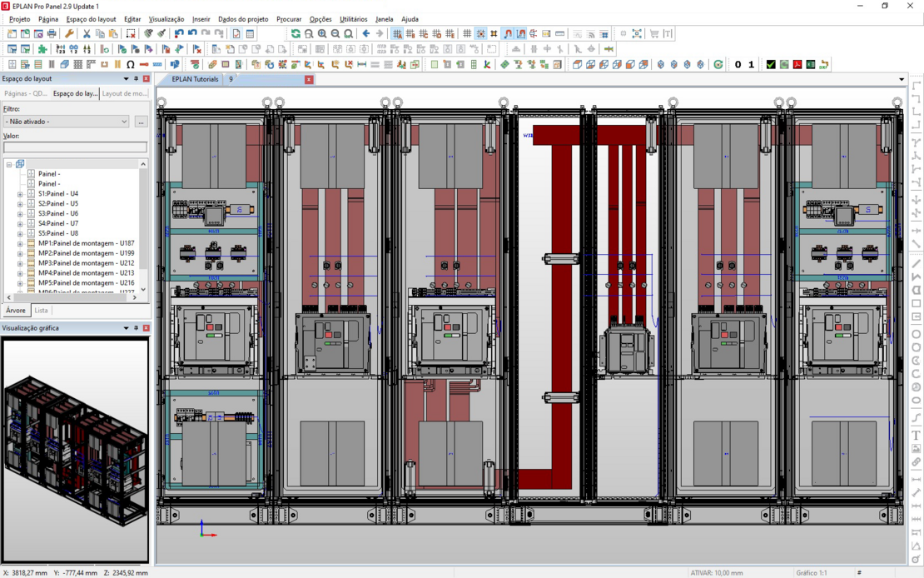924x578 pixels.
Task: Click the omega special character icon
Action: (130, 64)
